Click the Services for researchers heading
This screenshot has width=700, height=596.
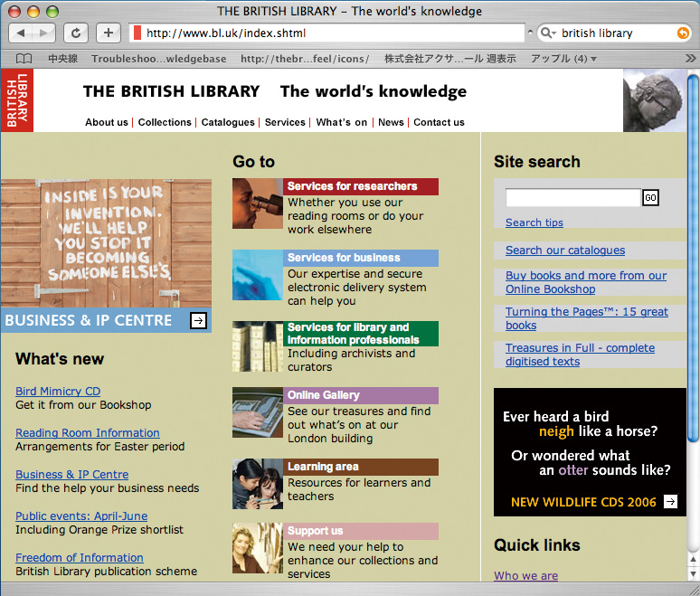(361, 186)
